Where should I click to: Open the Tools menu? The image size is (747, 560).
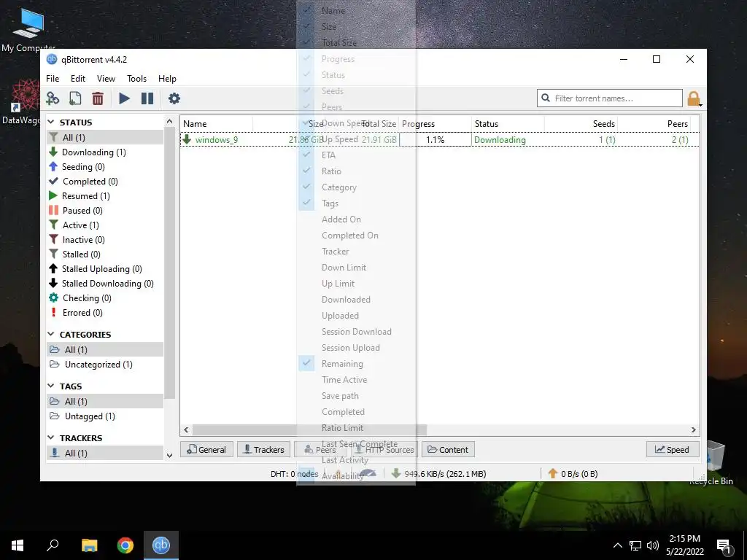pyautogui.click(x=136, y=79)
